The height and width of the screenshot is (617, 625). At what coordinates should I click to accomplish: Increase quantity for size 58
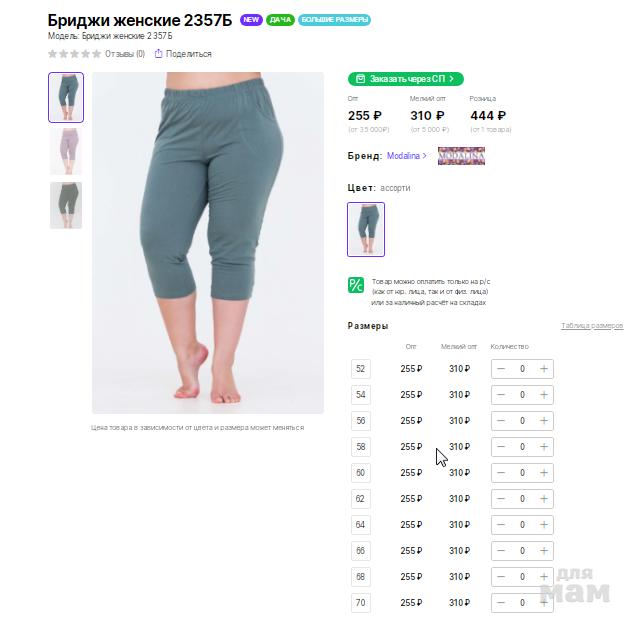click(x=544, y=446)
